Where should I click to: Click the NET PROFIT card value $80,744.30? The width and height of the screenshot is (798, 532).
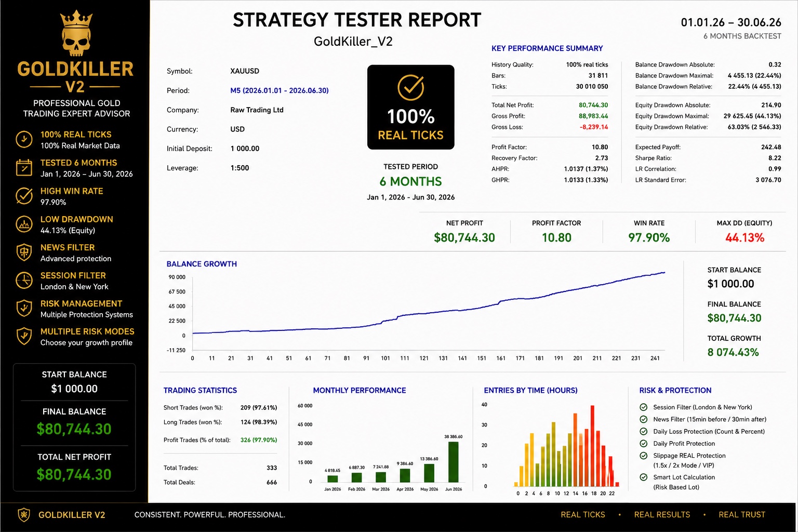[x=464, y=238]
